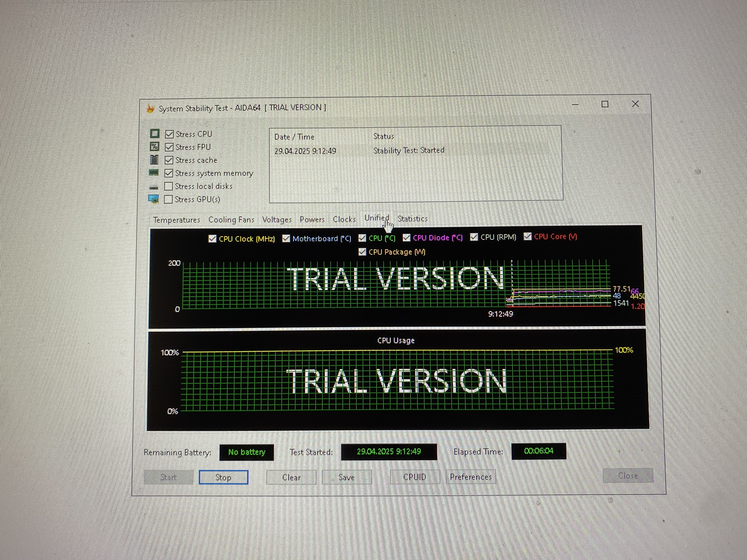Click the Stop button

[x=223, y=477]
